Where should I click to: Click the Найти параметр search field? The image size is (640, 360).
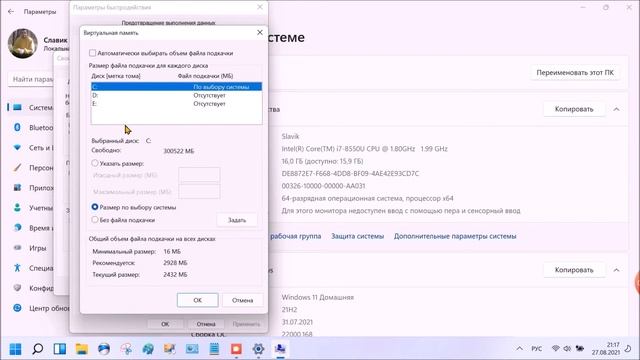click(31, 79)
